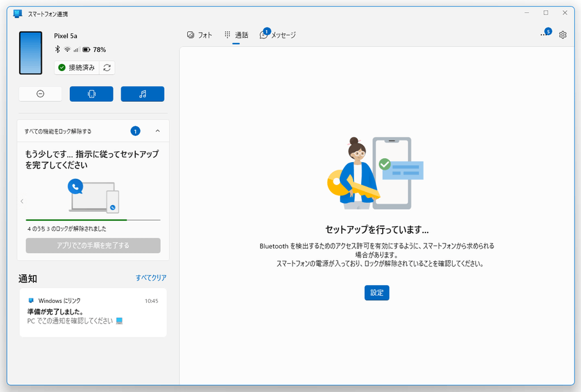Click the スマートフォン連携 app icon in title bar
Image resolution: width=581 pixels, height=392 pixels.
click(17, 14)
